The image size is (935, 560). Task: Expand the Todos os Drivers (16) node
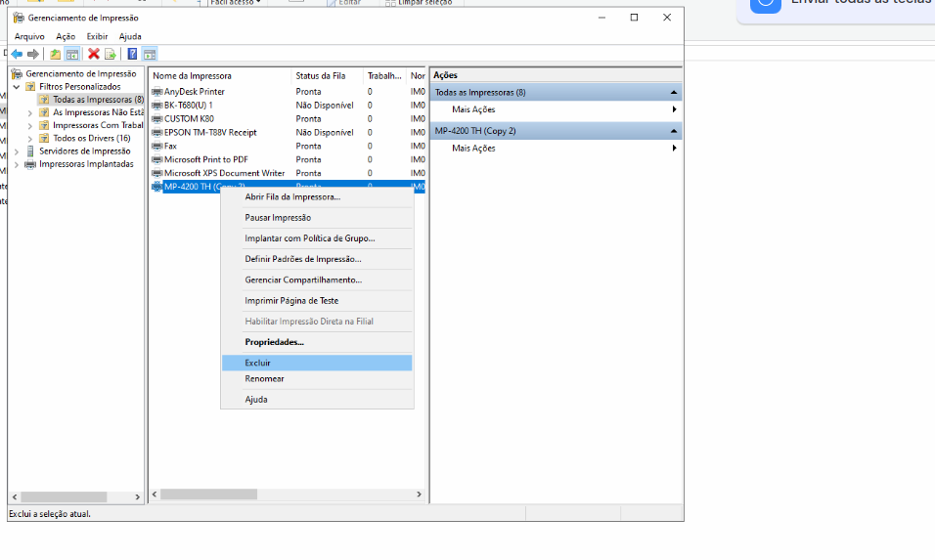click(30, 139)
